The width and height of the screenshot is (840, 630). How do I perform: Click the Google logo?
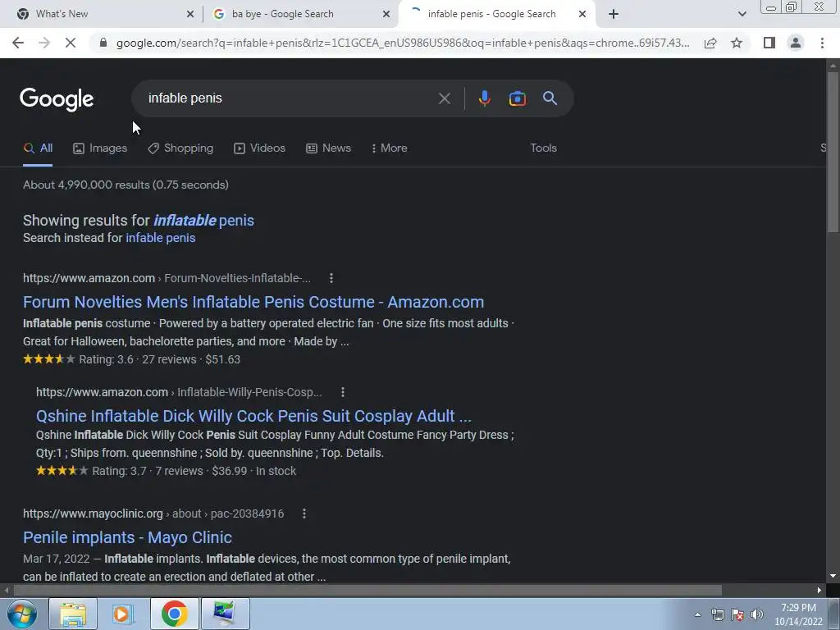coord(57,99)
